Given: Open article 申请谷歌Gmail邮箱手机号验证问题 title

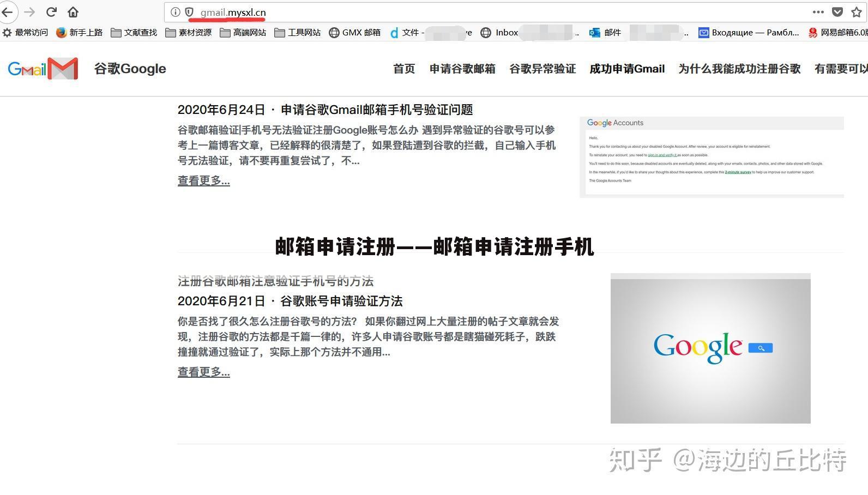Looking at the screenshot, I should coord(377,110).
